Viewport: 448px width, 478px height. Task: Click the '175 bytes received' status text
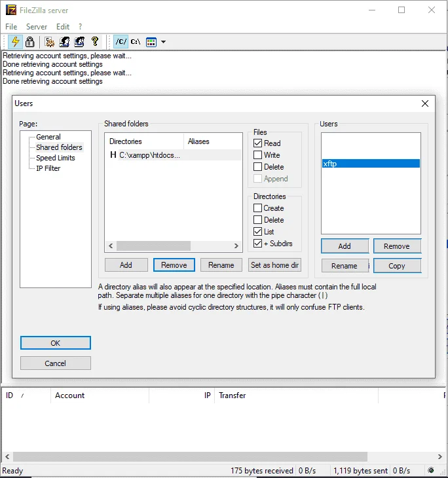(262, 471)
